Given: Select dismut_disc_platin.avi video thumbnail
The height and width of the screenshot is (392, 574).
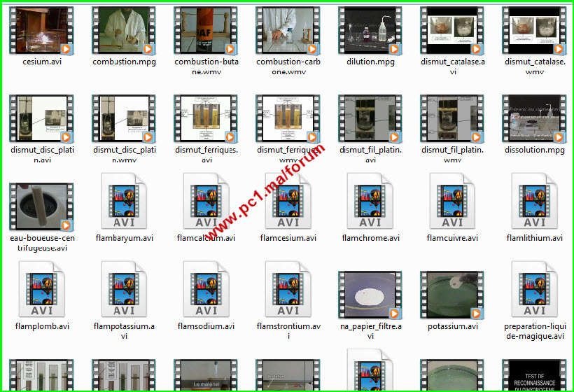Looking at the screenshot, I should coord(41,118).
